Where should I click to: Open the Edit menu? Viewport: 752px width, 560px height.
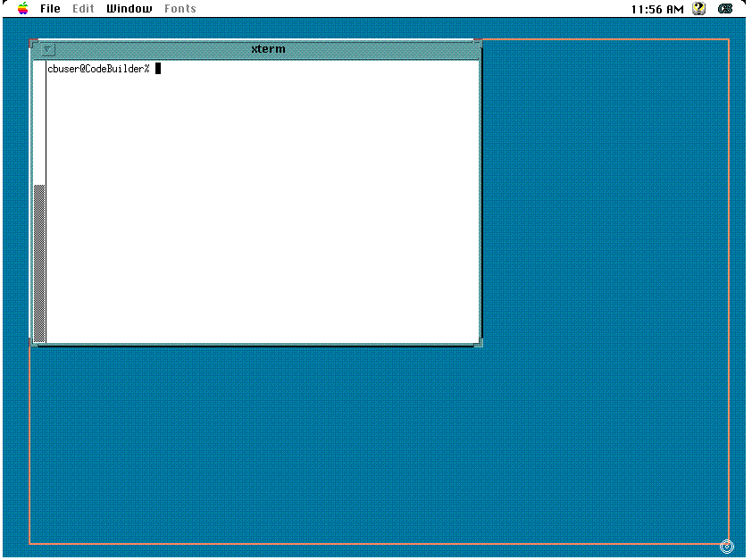(83, 9)
